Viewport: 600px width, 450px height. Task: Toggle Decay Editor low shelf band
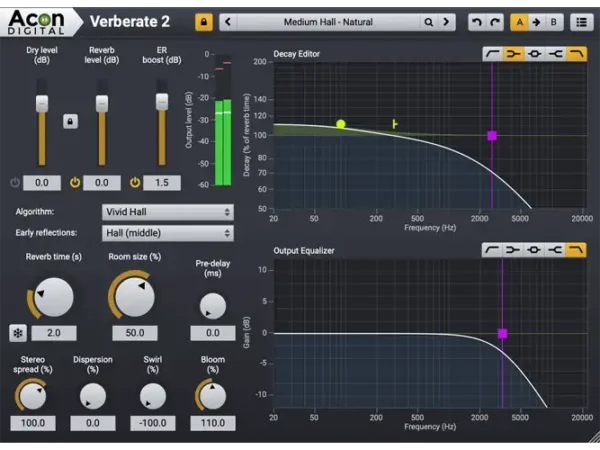click(514, 54)
